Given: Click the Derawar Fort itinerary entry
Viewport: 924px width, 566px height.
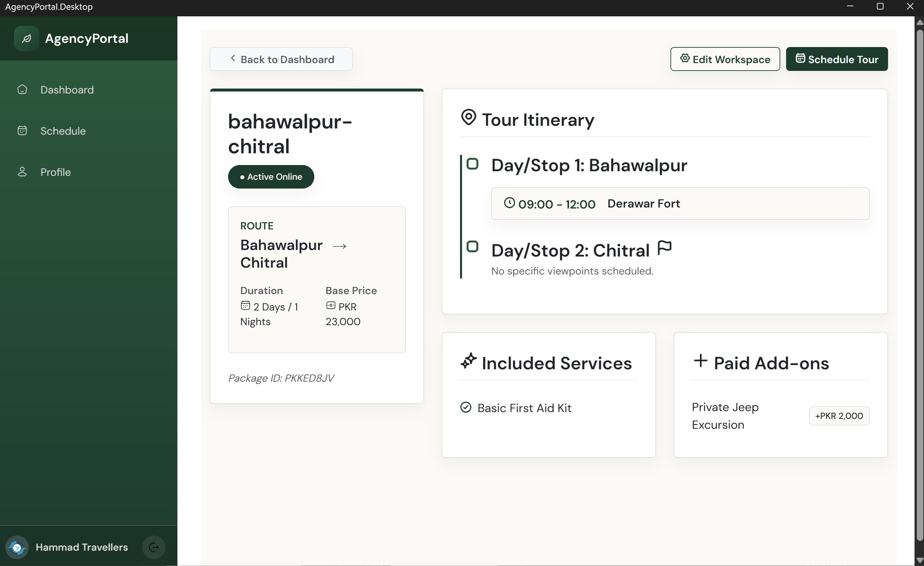Looking at the screenshot, I should point(680,204).
